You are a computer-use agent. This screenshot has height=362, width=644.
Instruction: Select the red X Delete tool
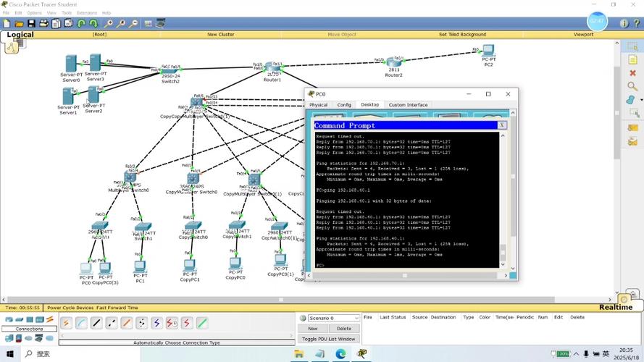pos(632,73)
